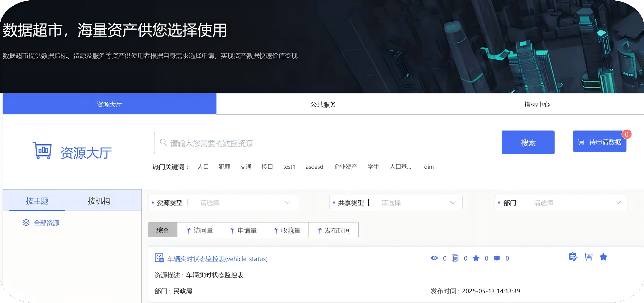Click the application-count document icon
This screenshot has height=303, width=644.
pyautogui.click(x=455, y=258)
